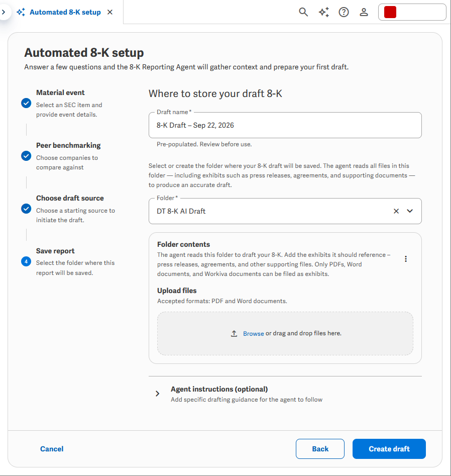The height and width of the screenshot is (476, 451).
Task: Close the Automated 8-K setup tab
Action: click(110, 12)
